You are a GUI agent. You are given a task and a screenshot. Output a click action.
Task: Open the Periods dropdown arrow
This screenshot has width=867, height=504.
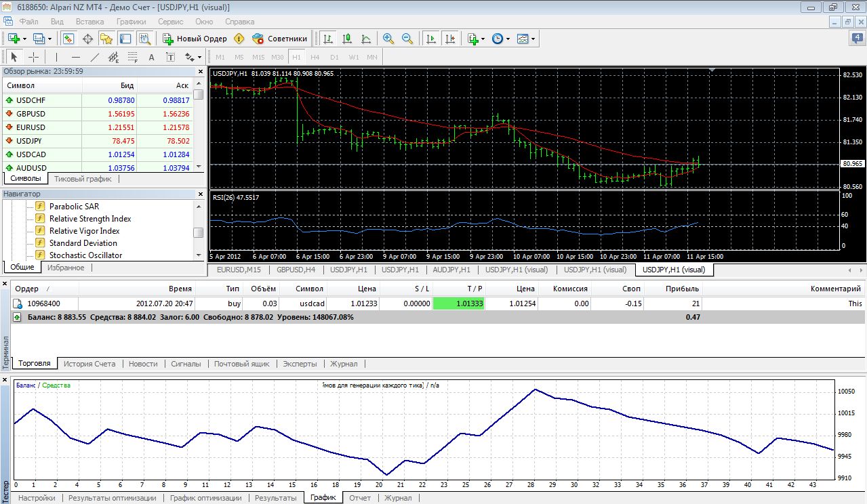point(508,39)
